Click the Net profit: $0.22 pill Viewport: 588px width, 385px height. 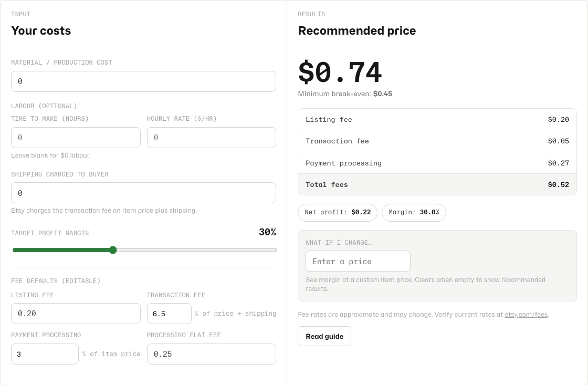(x=338, y=212)
